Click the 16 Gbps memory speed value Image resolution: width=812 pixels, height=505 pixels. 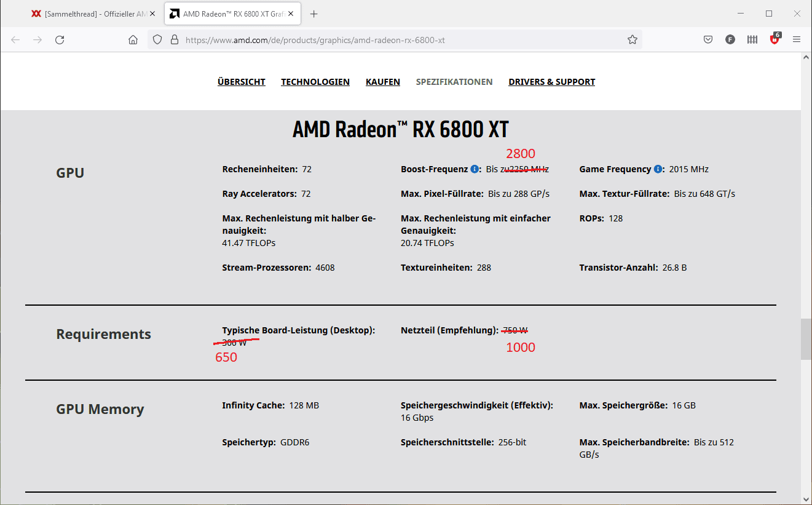click(417, 418)
